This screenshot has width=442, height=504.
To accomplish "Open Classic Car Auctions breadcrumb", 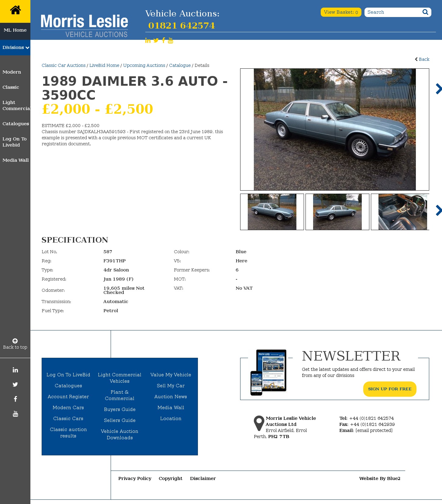I will pos(64,65).
